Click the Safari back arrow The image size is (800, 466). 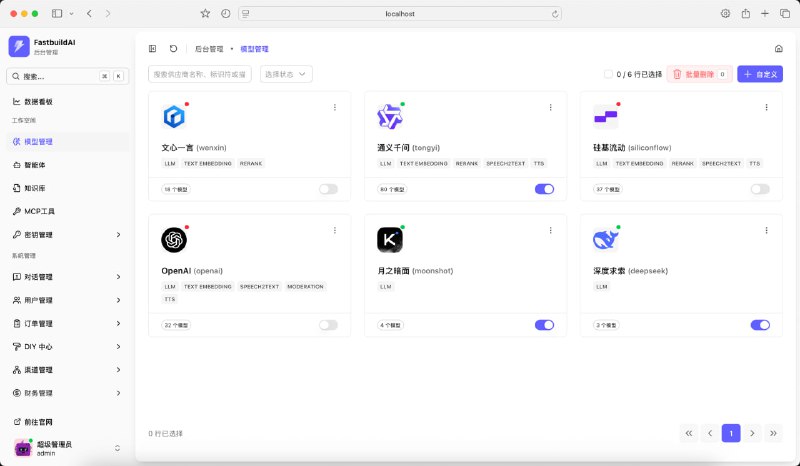point(89,14)
